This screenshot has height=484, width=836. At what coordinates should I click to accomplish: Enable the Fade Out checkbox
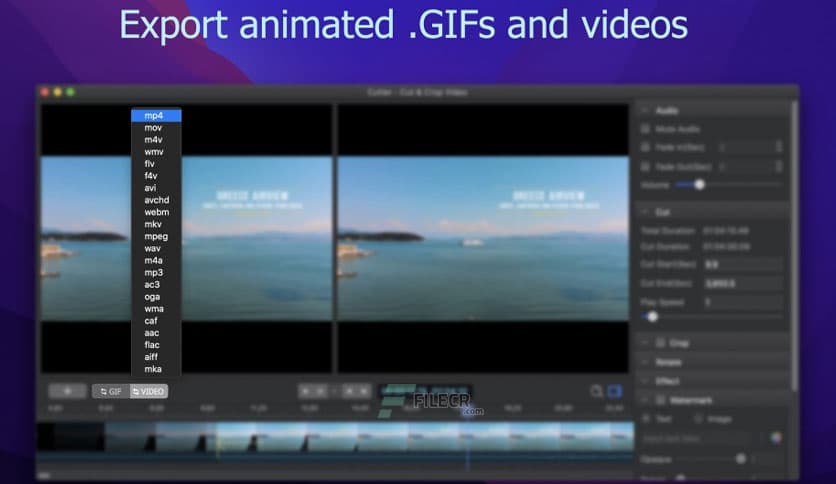[645, 167]
